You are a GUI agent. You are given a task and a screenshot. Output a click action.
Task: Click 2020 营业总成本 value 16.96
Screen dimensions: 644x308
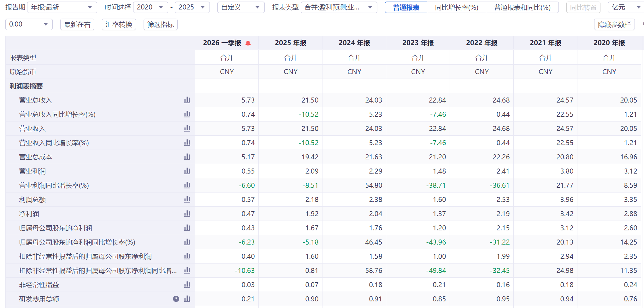click(629, 157)
